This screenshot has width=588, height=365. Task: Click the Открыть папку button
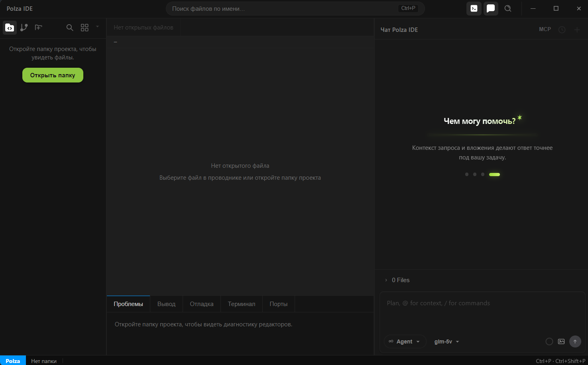53,75
